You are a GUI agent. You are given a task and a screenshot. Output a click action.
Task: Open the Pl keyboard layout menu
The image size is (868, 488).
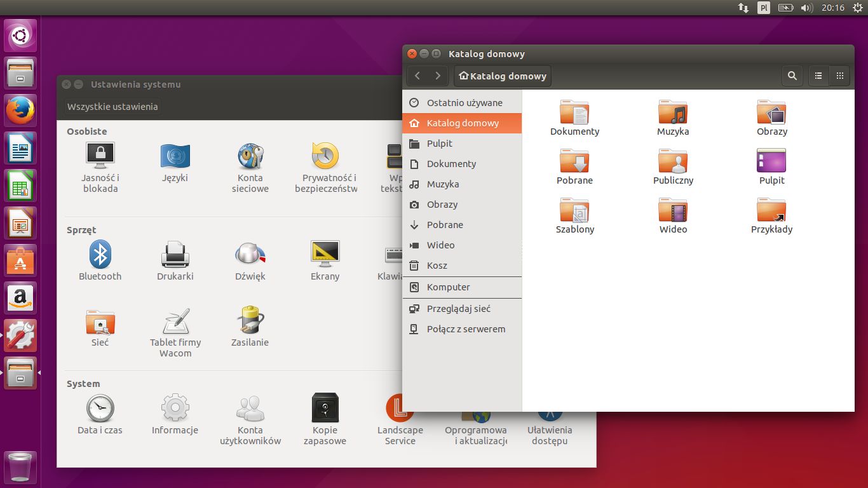click(764, 8)
